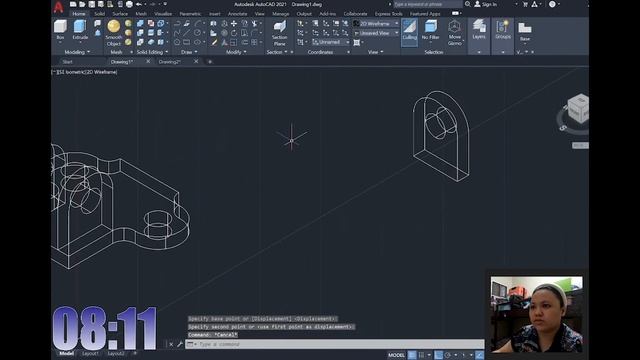This screenshot has height=360, width=640.
Task: Toggle snap mode in status bar
Action: coord(421,355)
